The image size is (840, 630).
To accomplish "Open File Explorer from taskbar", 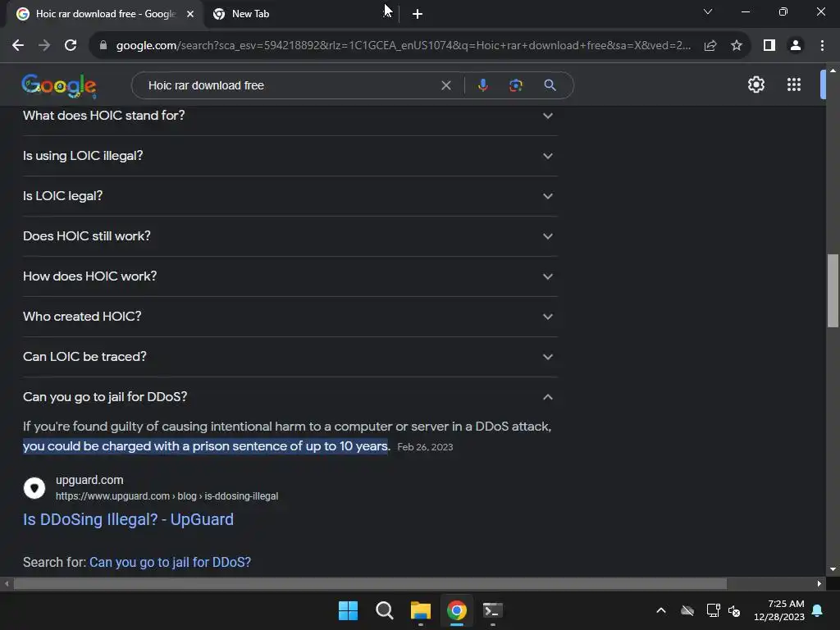I will 421,610.
